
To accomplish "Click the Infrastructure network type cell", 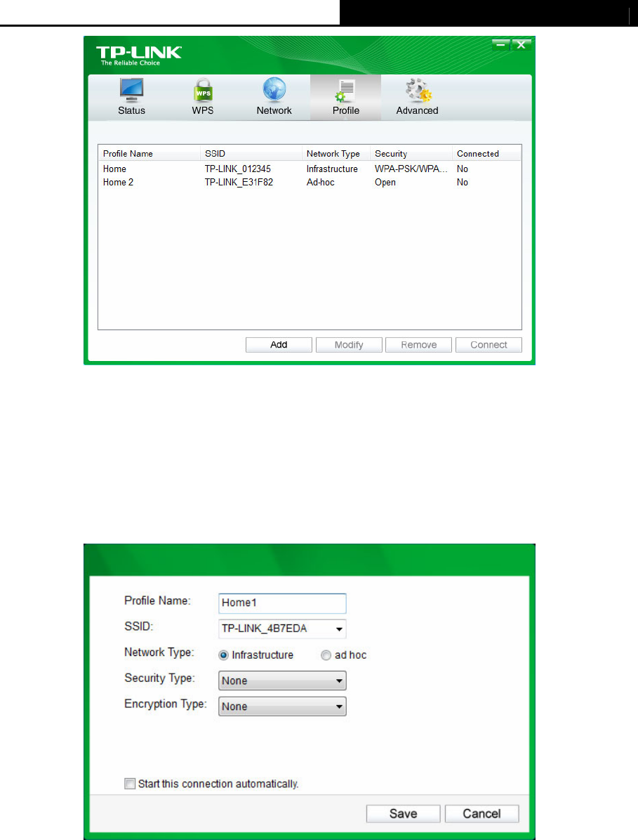I will [x=332, y=169].
